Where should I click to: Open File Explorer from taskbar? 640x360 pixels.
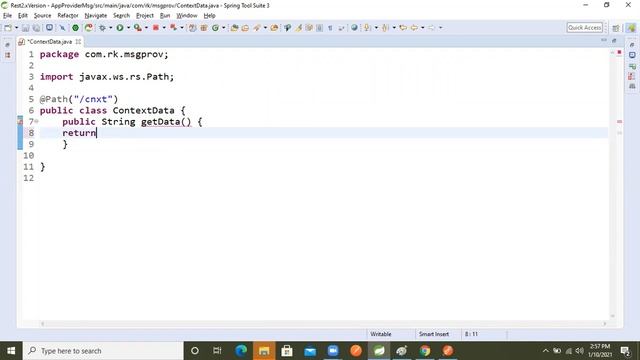click(264, 351)
